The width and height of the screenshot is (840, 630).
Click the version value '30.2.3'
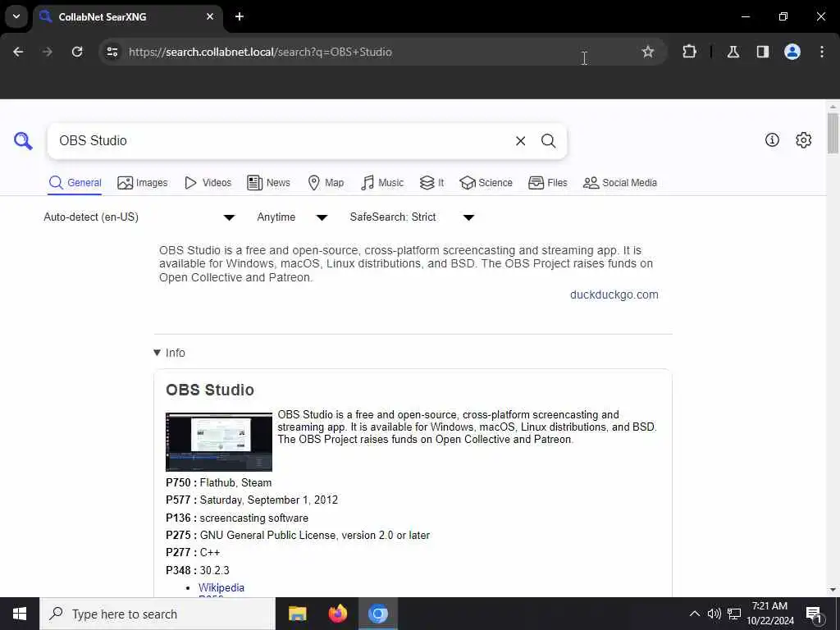pos(214,570)
